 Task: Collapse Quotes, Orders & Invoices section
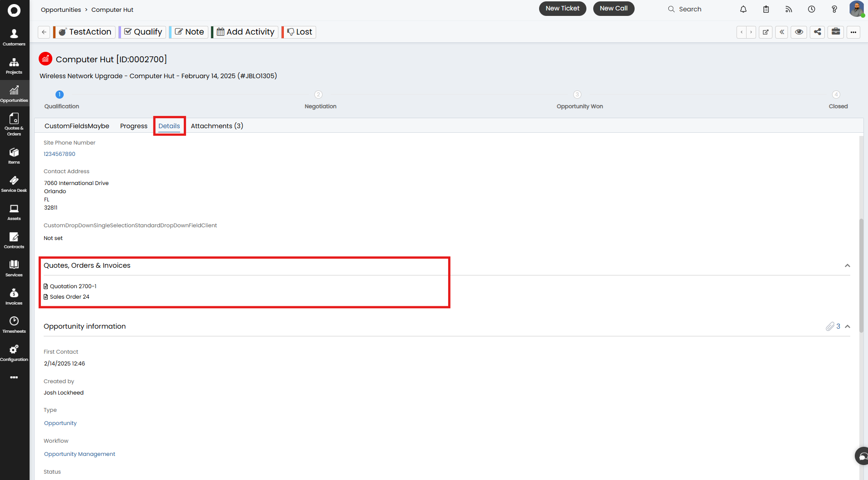[847, 266]
